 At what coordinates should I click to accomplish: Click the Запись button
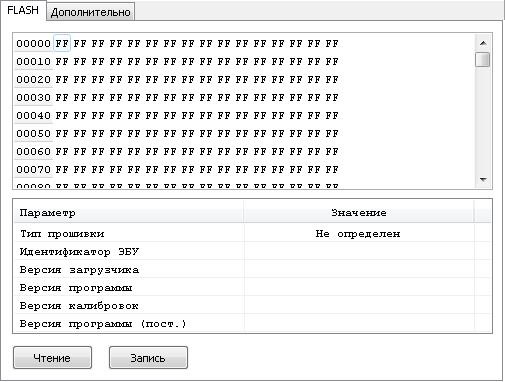[x=148, y=358]
